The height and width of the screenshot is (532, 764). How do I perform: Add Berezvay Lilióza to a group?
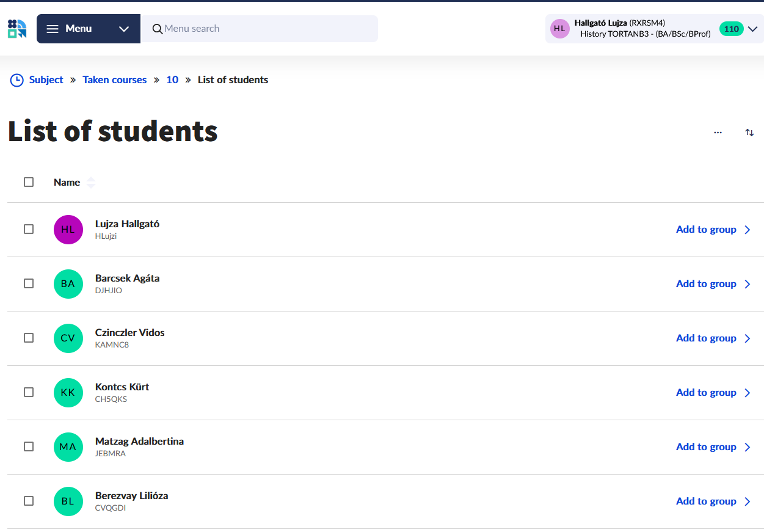(713, 501)
